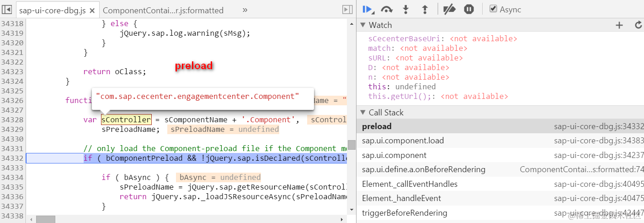The height and width of the screenshot is (223, 644).
Task: Select Element._handleEvent stack frame
Action: (500, 198)
